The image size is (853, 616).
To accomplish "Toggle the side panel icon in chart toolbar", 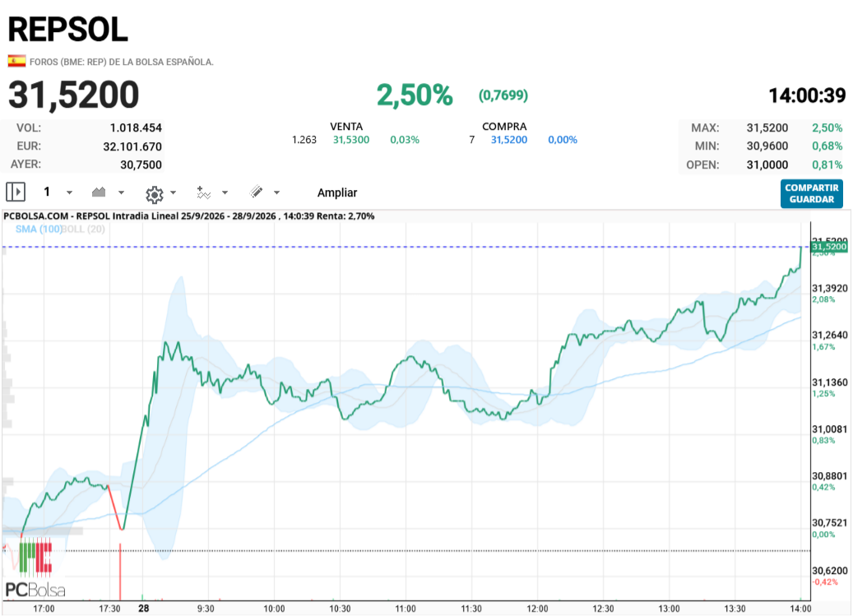I will click(16, 192).
